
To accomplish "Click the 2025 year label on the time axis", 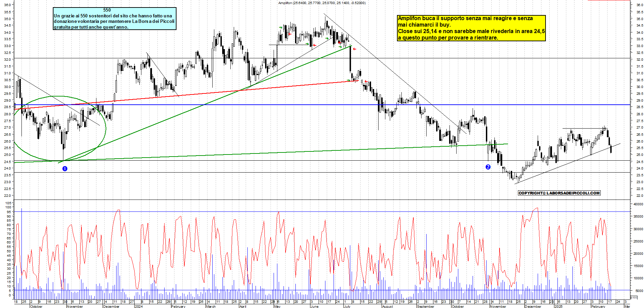I will 558,306.
